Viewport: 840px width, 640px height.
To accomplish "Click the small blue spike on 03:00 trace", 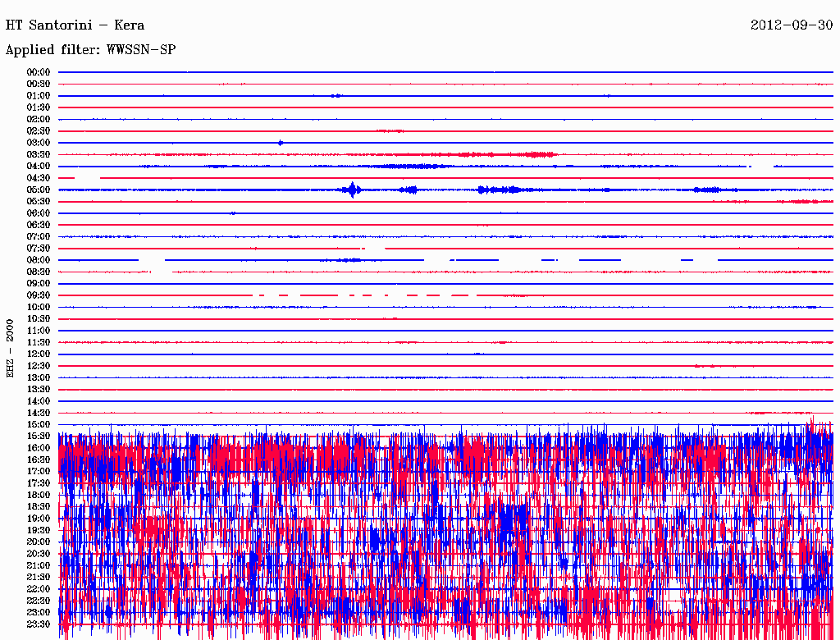I will [281, 143].
